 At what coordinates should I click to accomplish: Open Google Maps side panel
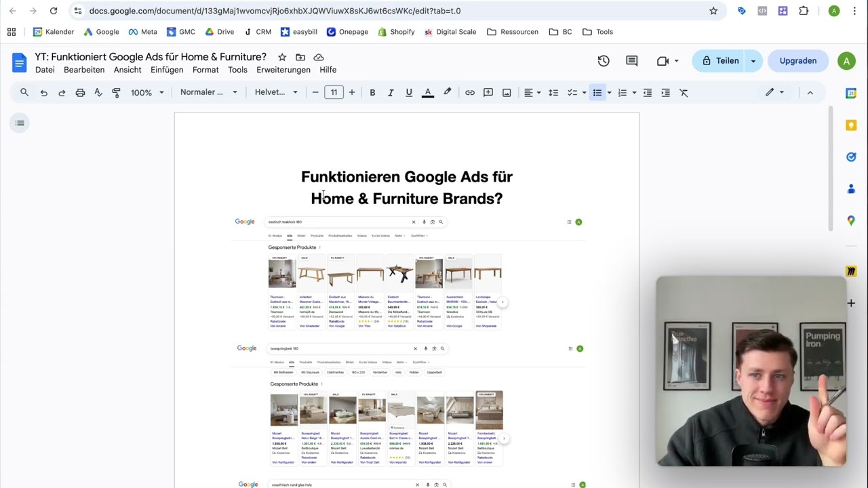tap(851, 220)
